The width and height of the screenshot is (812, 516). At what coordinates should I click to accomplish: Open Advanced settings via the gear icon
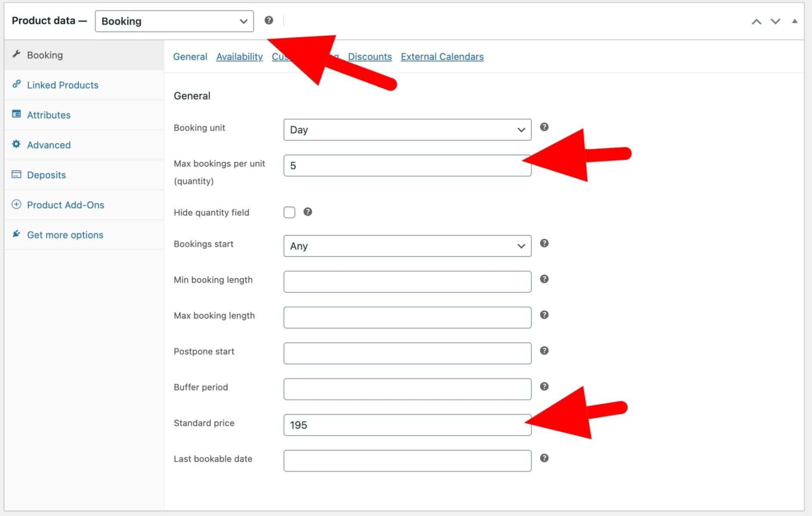(16, 144)
